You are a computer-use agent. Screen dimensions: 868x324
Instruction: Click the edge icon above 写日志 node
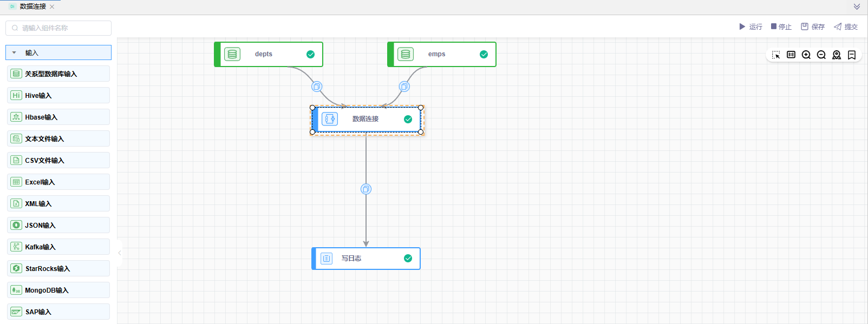point(366,189)
